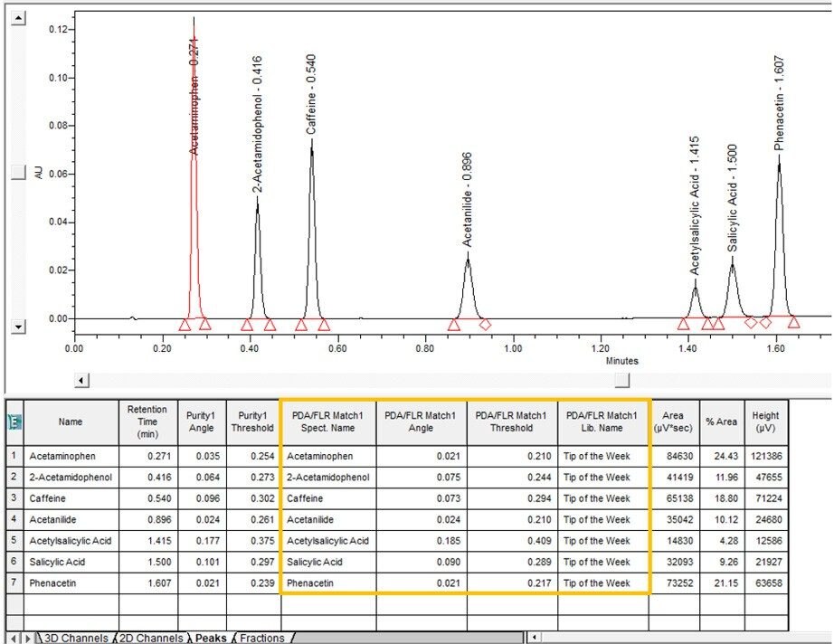Viewport: 834px width, 644px height.
Task: Switch to the 3D Channels tab
Action: pos(75,638)
